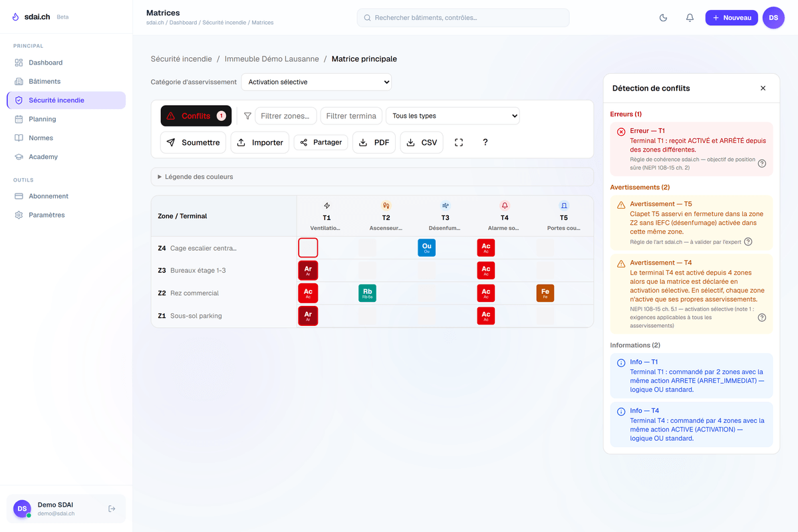
Task: Click warning triangle on Avertissement T5
Action: click(621, 205)
